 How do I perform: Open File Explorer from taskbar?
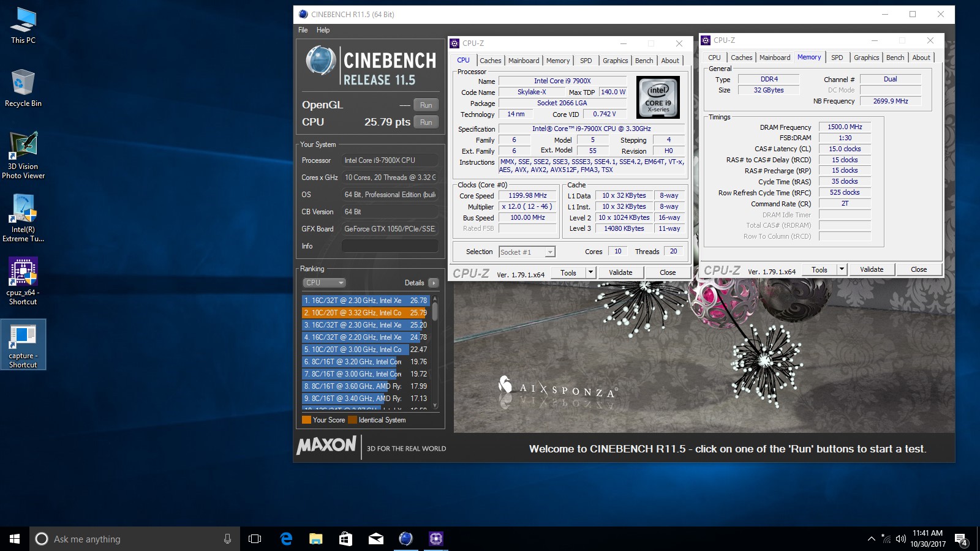point(316,539)
